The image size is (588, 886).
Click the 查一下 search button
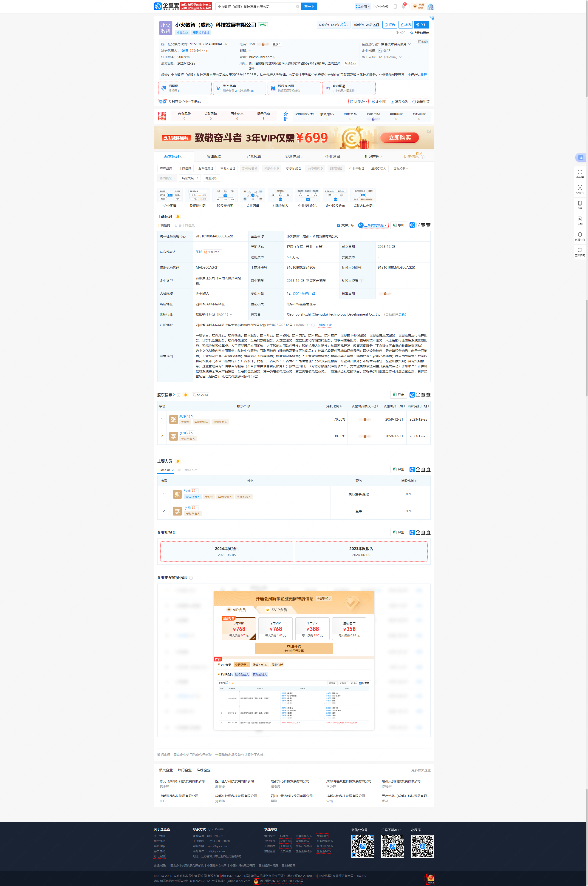click(x=309, y=6)
